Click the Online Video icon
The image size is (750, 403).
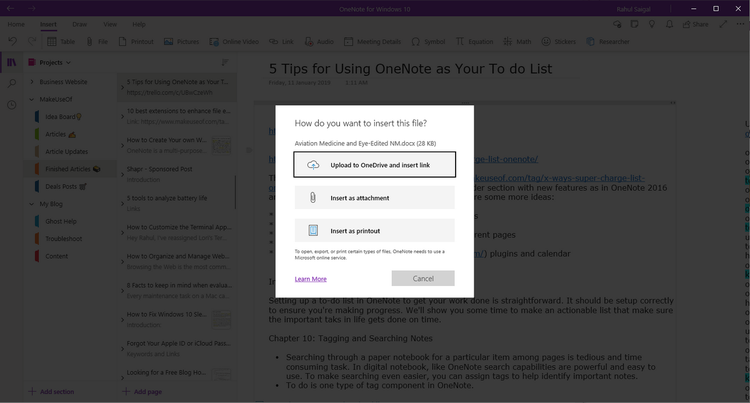214,42
